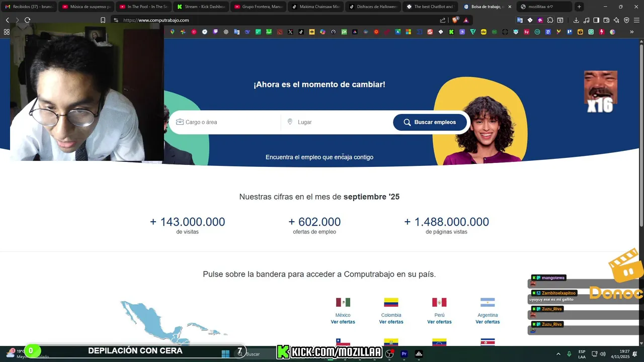Click the '+ 1.488.000.000' page views figure

click(446, 222)
